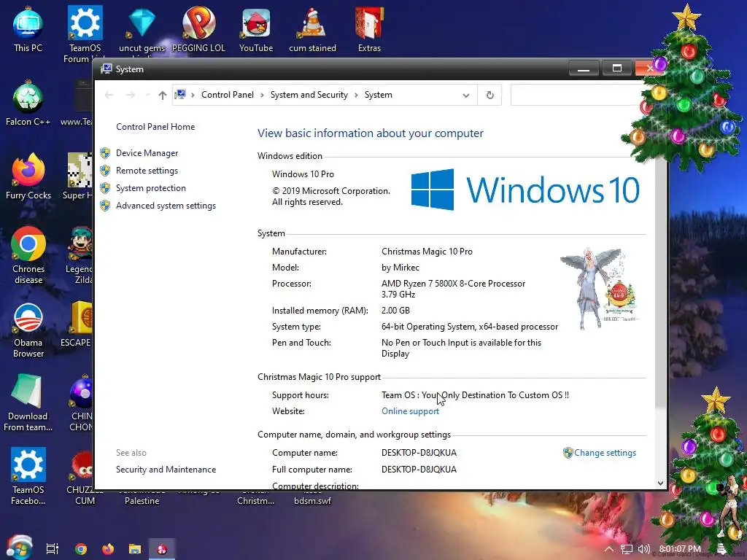The width and height of the screenshot is (747, 560).
Task: Expand chevron before Control Panel breadcrumb
Action: tap(193, 96)
